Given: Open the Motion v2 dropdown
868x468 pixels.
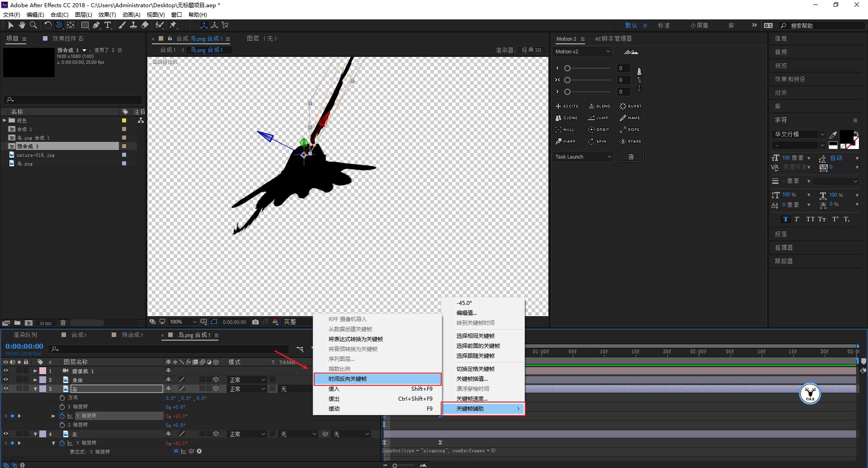Looking at the screenshot, I should point(583,51).
